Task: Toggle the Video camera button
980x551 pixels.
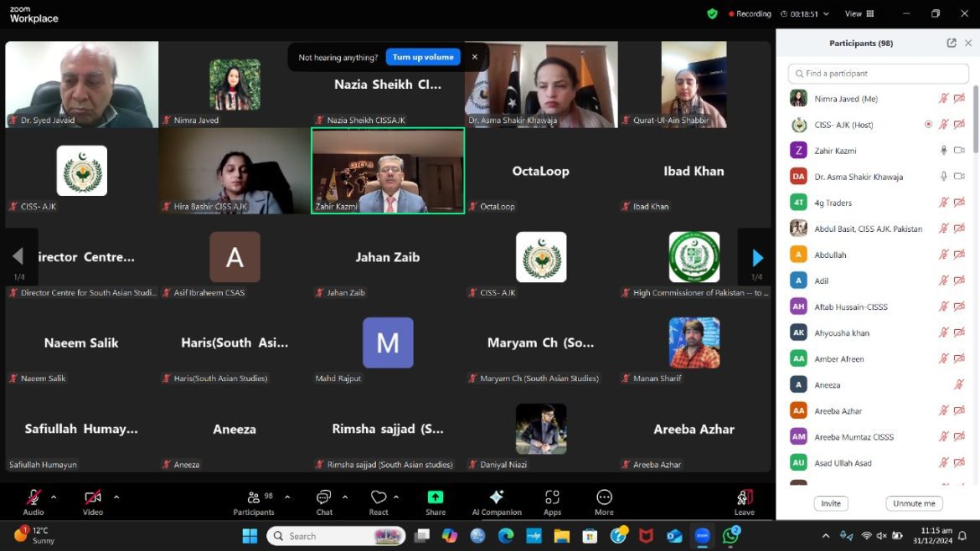Action: [92, 497]
